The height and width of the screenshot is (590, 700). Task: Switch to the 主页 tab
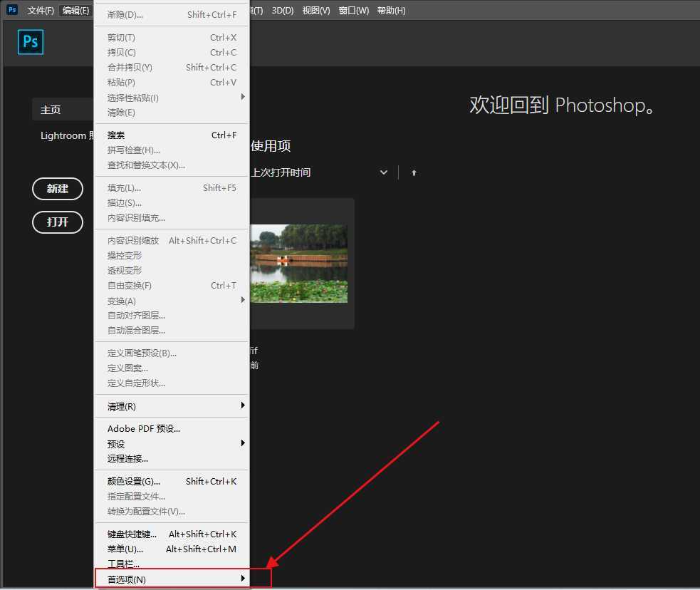point(51,110)
